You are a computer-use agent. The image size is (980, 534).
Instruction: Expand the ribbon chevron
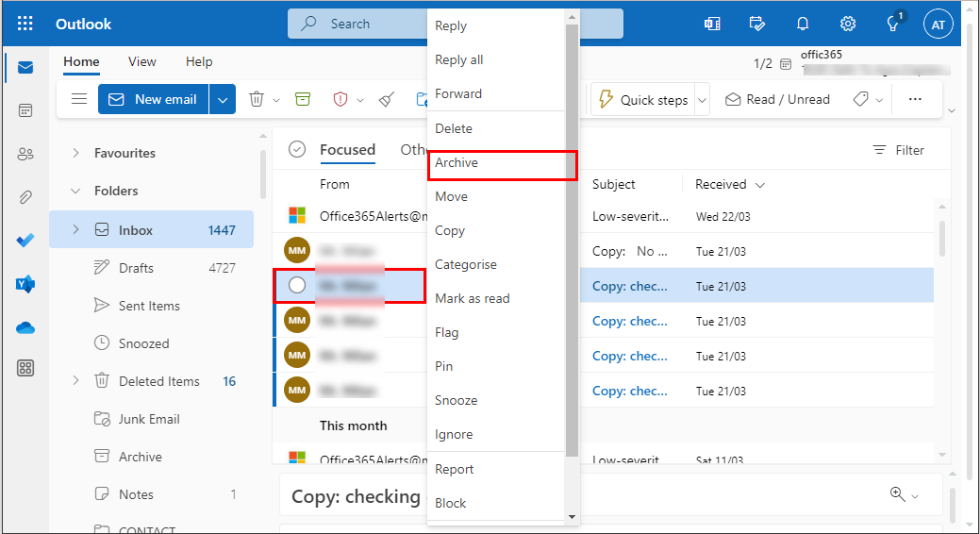coord(952,110)
